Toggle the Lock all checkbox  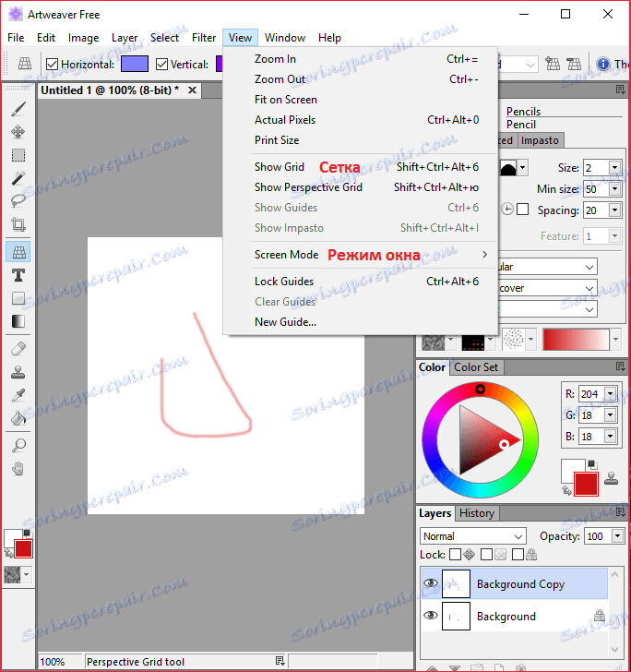(x=518, y=555)
